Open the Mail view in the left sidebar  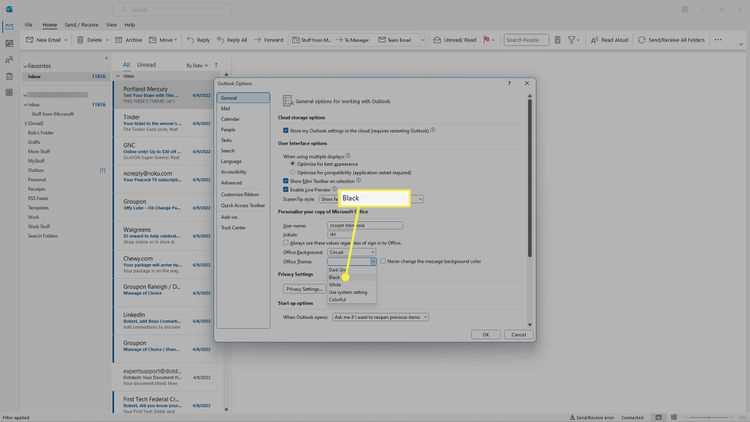click(10, 27)
